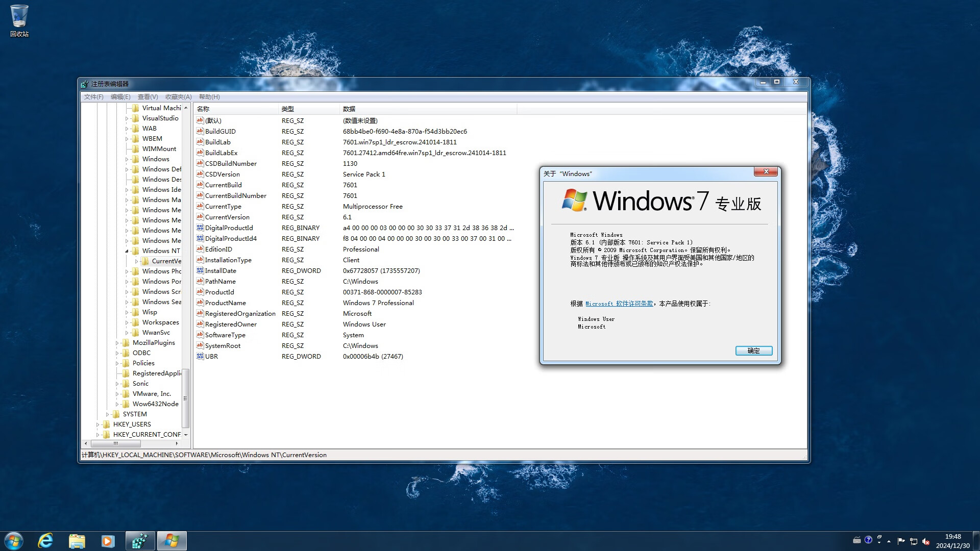Open the Microsoft 软件许可条款 link
This screenshot has width=980, height=551.
[619, 303]
